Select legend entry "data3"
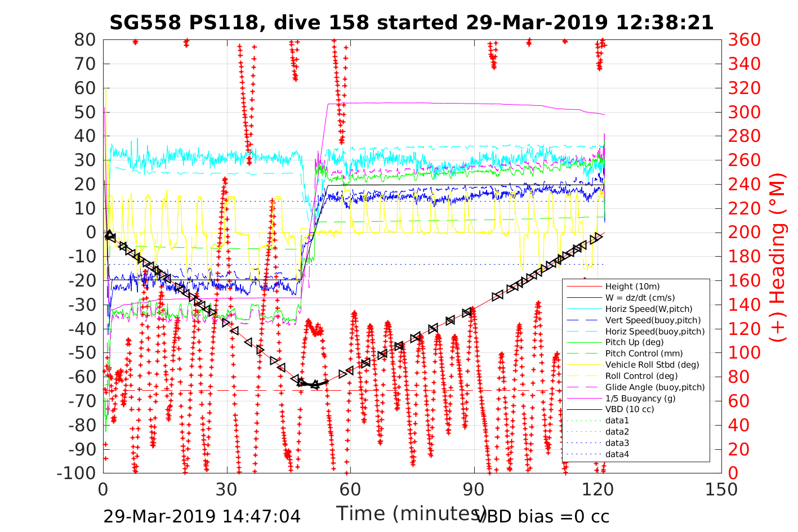The width and height of the screenshot is (798, 532). click(617, 443)
